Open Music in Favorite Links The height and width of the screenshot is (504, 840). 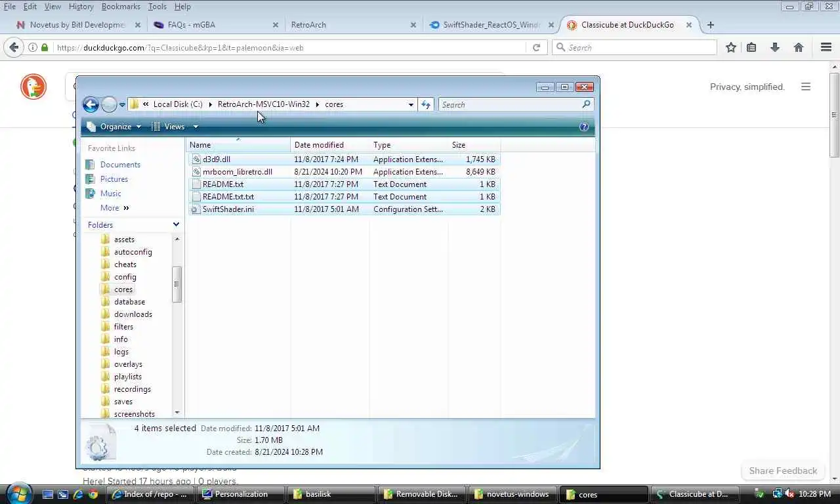[110, 194]
